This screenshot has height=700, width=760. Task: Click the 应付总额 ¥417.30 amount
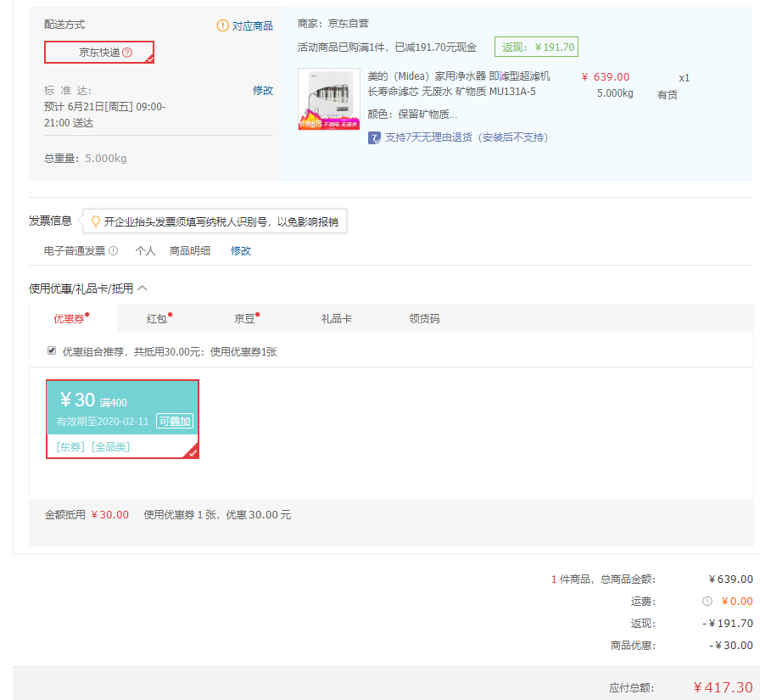(x=723, y=687)
